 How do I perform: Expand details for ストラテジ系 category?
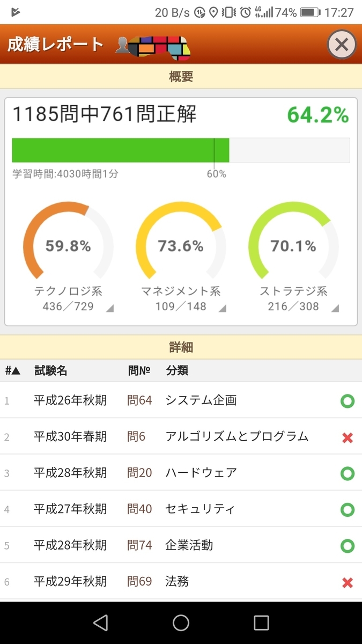[338, 308]
